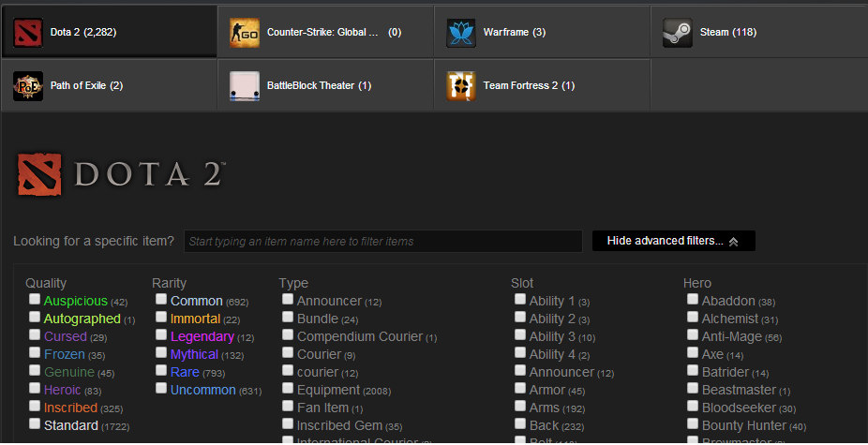Click the Dota 2 game icon in the tabs

click(28, 33)
